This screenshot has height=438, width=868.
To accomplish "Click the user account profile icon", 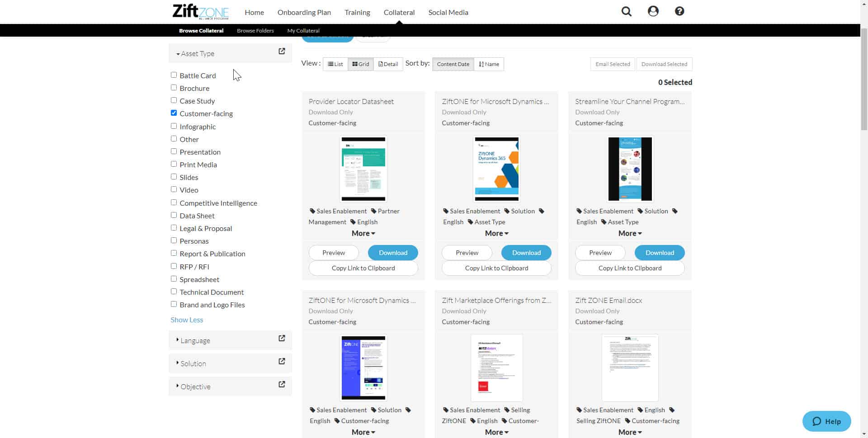I will (653, 12).
